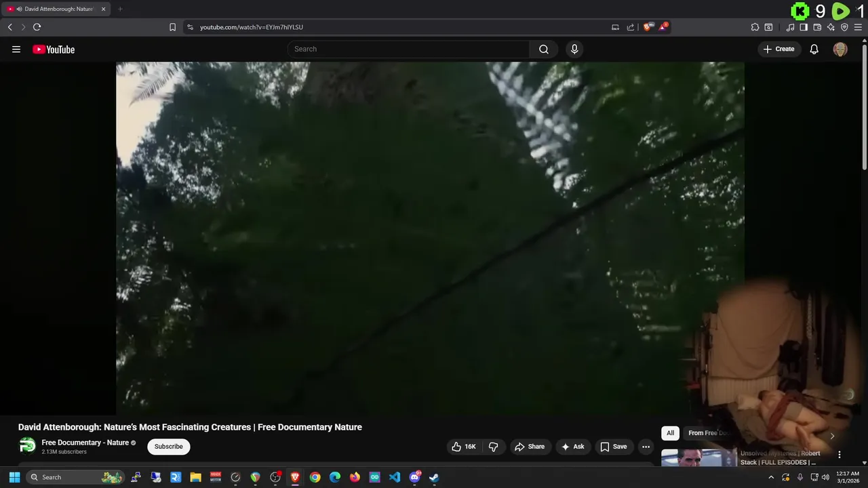Open more actions ellipsis under the video
868x488 pixels.
coord(646,447)
